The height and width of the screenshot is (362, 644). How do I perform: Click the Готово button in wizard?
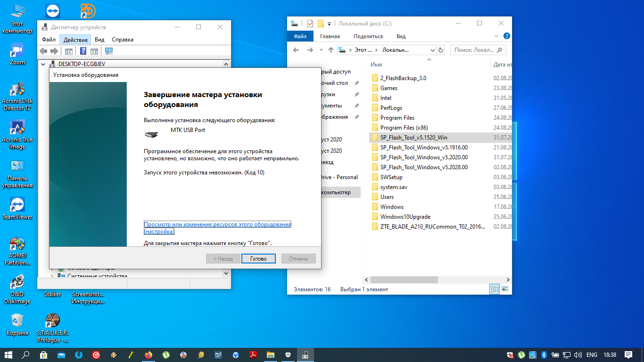(x=258, y=259)
